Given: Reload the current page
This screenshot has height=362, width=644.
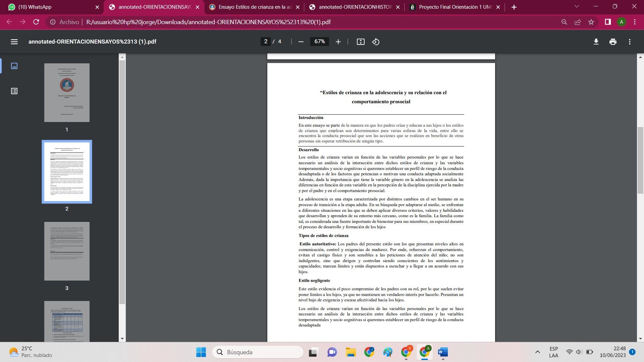Looking at the screenshot, I should pyautogui.click(x=36, y=22).
